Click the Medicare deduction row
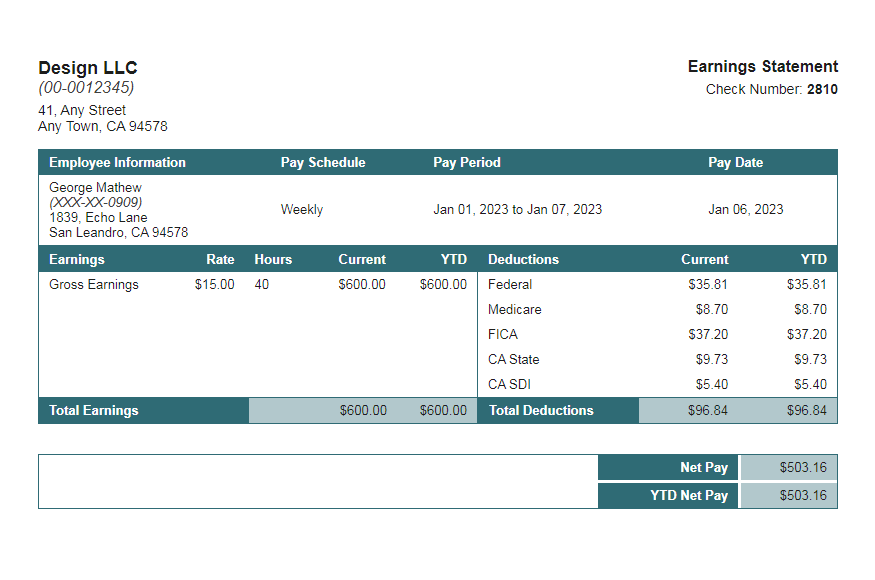The height and width of the screenshot is (580, 875). pos(514,309)
